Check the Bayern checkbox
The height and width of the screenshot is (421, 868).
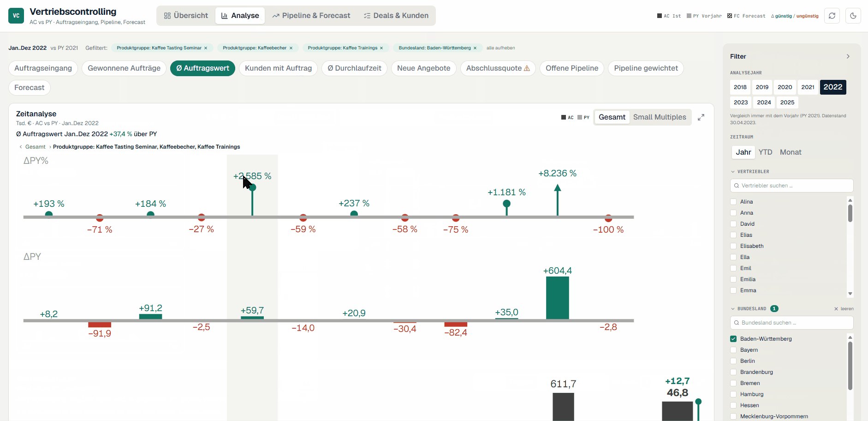coord(733,350)
